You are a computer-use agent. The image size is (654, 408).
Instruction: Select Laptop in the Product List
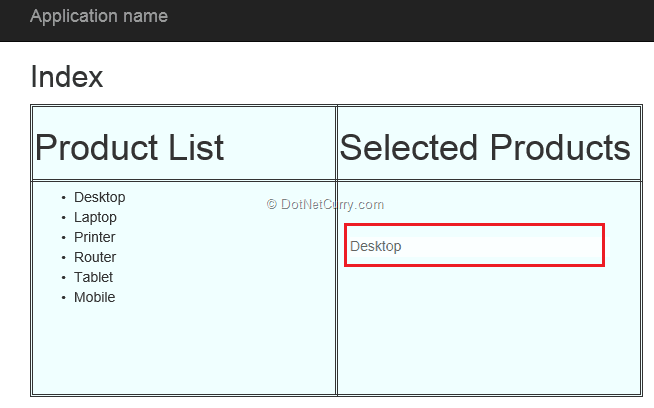(x=95, y=217)
